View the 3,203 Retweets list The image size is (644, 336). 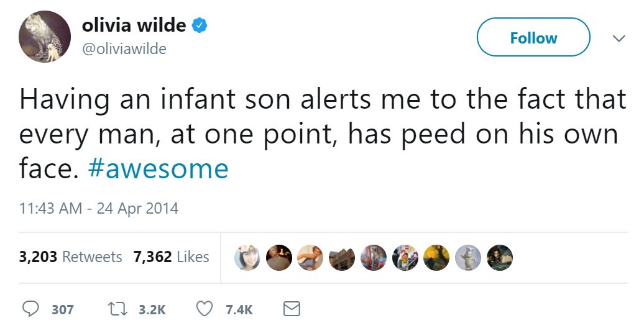[x=70, y=257]
